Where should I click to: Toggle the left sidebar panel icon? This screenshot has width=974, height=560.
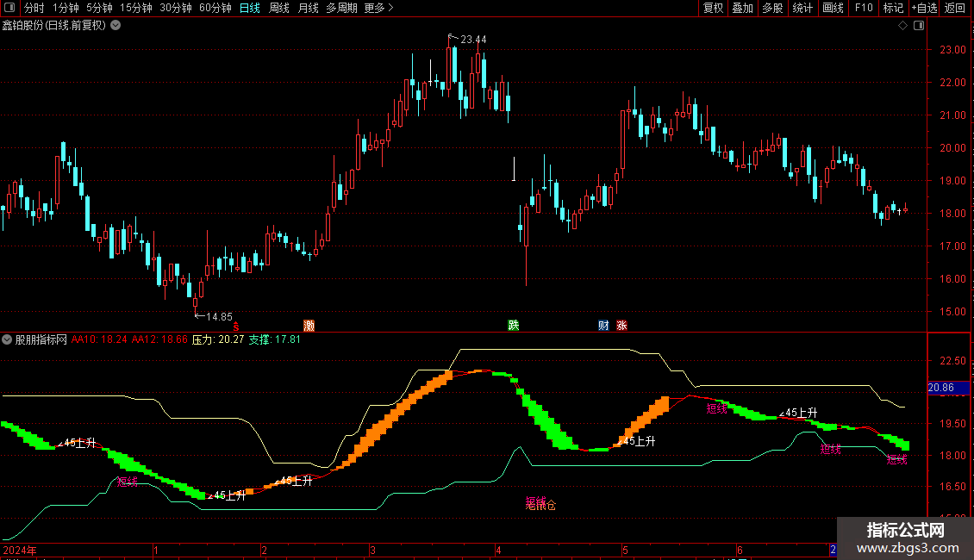9,8
